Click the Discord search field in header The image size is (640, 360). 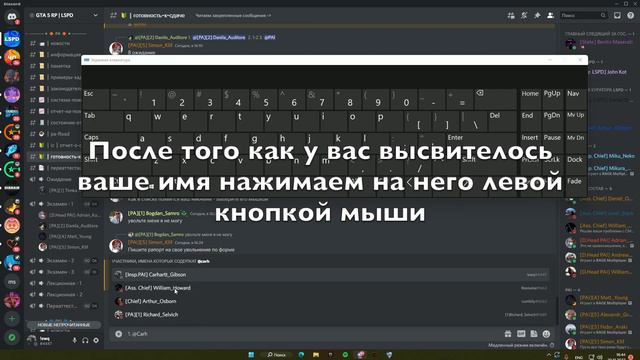[x=584, y=16]
